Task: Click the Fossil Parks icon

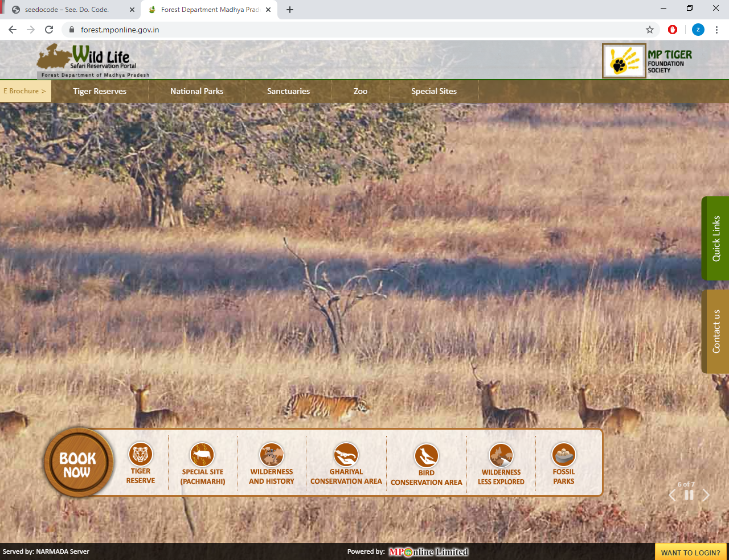Action: tap(564, 455)
